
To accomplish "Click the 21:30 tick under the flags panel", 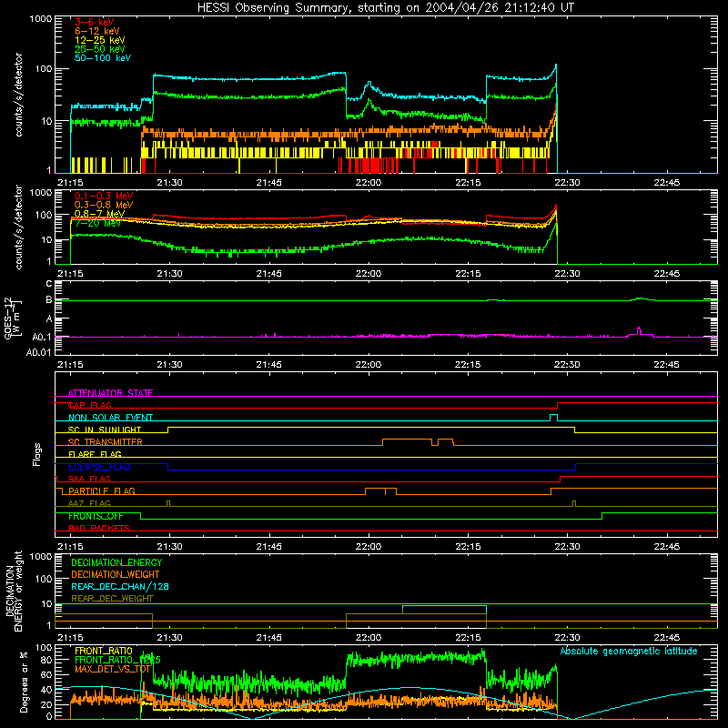I will [x=169, y=547].
